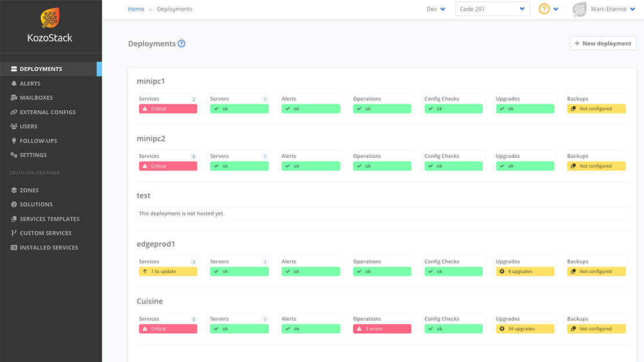Click the Installed Services list icon

[14, 247]
